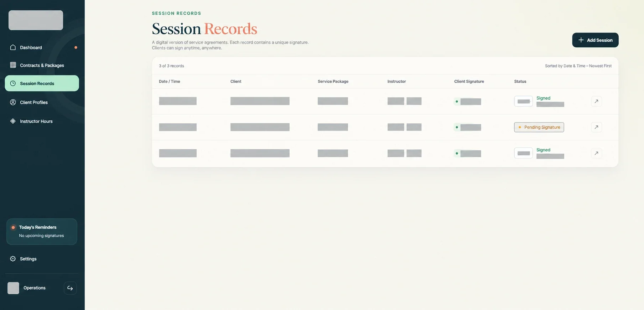Screen dimensions: 644x310
Task: Click the Settings gear icon
Action: (x=13, y=259)
